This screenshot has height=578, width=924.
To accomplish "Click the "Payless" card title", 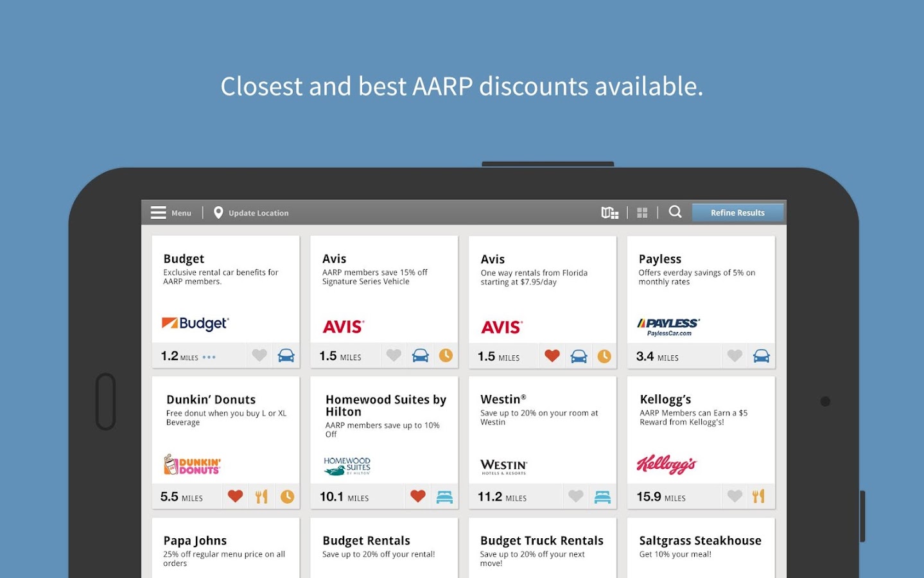I will tap(660, 259).
